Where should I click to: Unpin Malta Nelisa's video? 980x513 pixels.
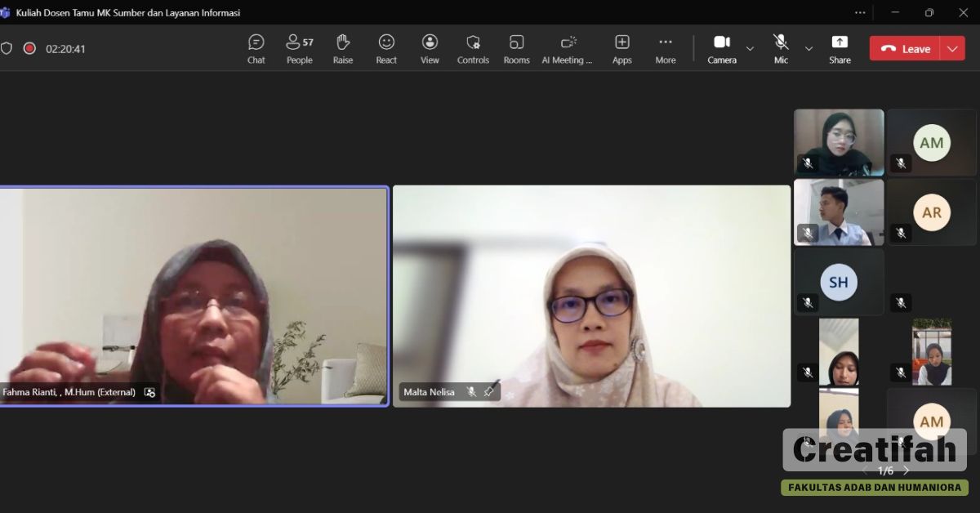(488, 392)
